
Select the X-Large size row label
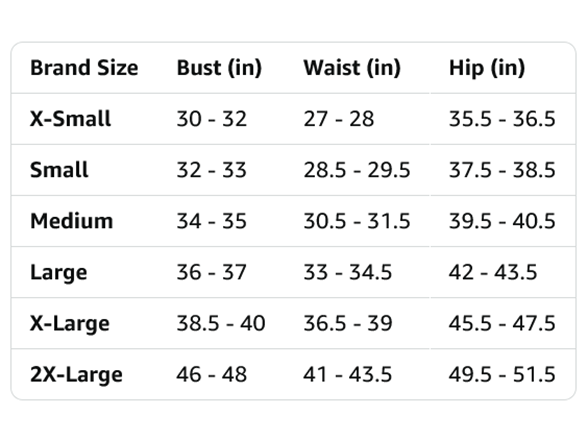tap(70, 324)
